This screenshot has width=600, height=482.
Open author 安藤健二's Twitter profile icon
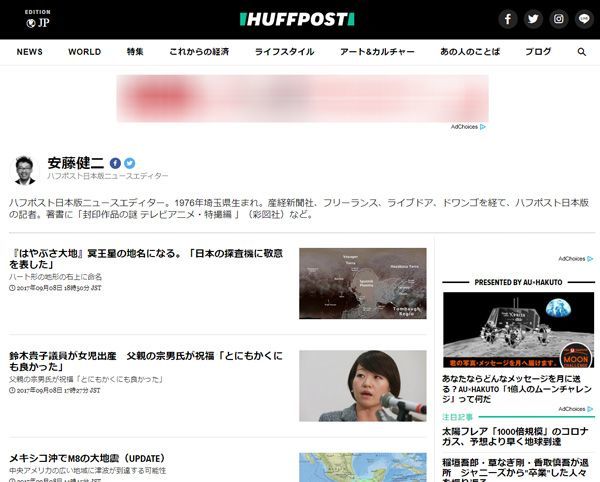point(130,163)
